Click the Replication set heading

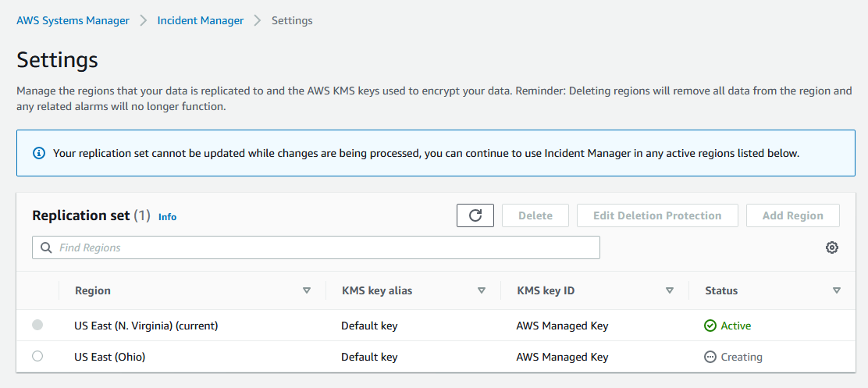[81, 215]
